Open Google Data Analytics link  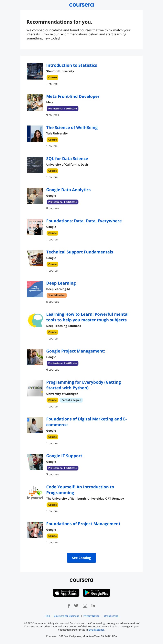point(68,190)
